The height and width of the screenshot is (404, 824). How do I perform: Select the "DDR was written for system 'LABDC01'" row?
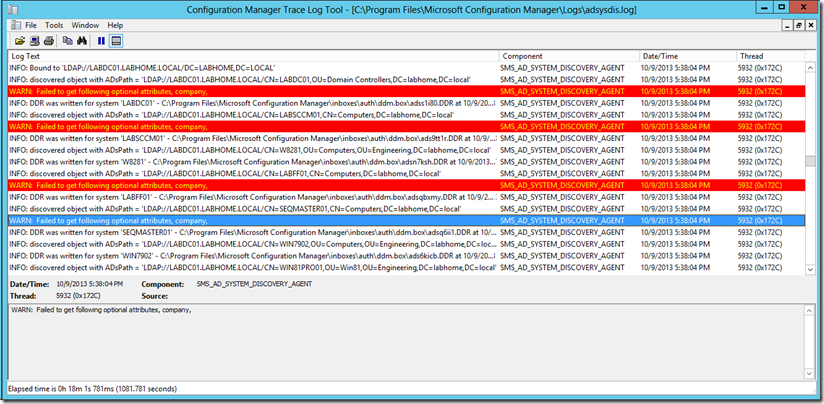coord(406,103)
